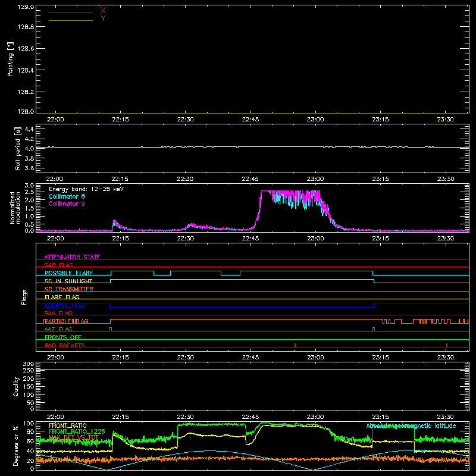Click the FRONTS_OFF label
Viewport: 476px width, 476px height.
coord(63,337)
